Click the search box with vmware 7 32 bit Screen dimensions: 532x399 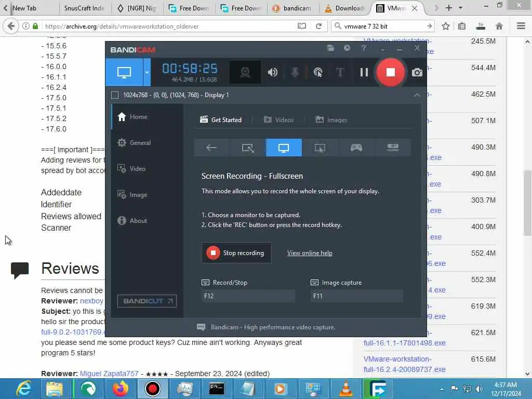click(382, 26)
